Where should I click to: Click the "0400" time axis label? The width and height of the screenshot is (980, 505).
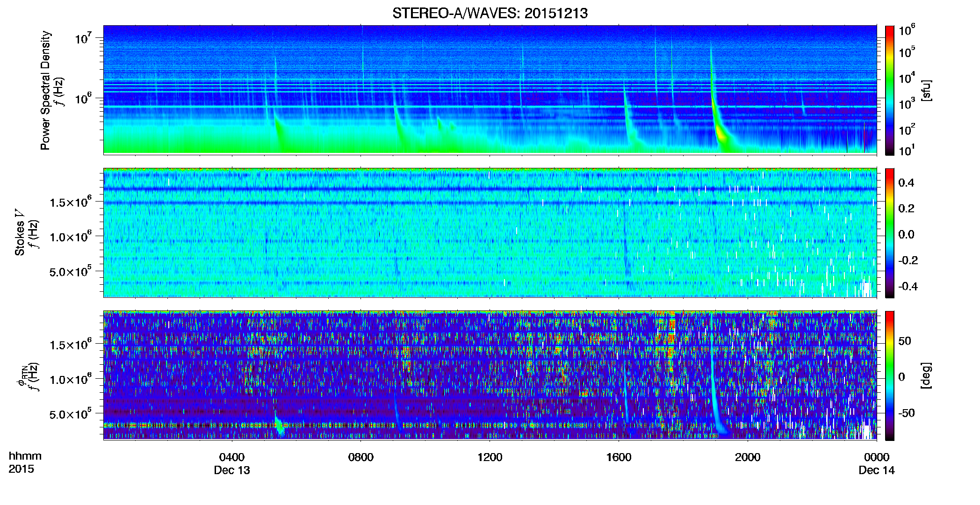pos(232,457)
